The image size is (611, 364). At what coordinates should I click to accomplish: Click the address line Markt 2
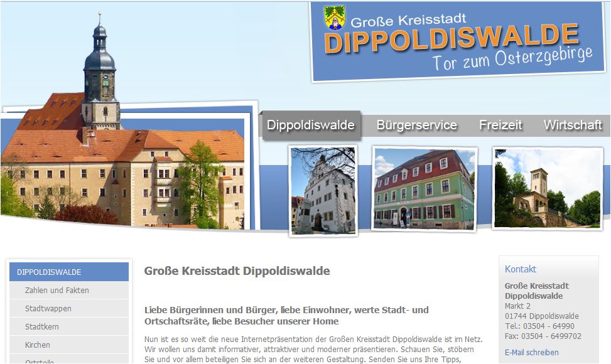point(517,306)
